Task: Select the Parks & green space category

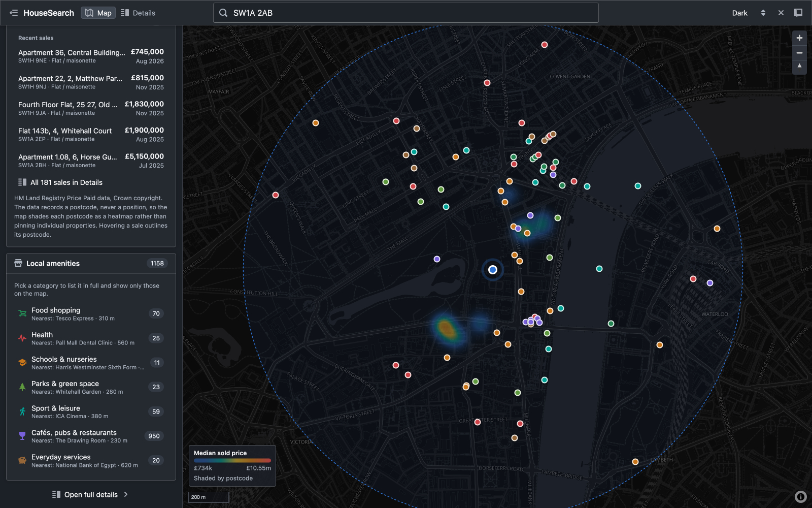Action: click(91, 387)
